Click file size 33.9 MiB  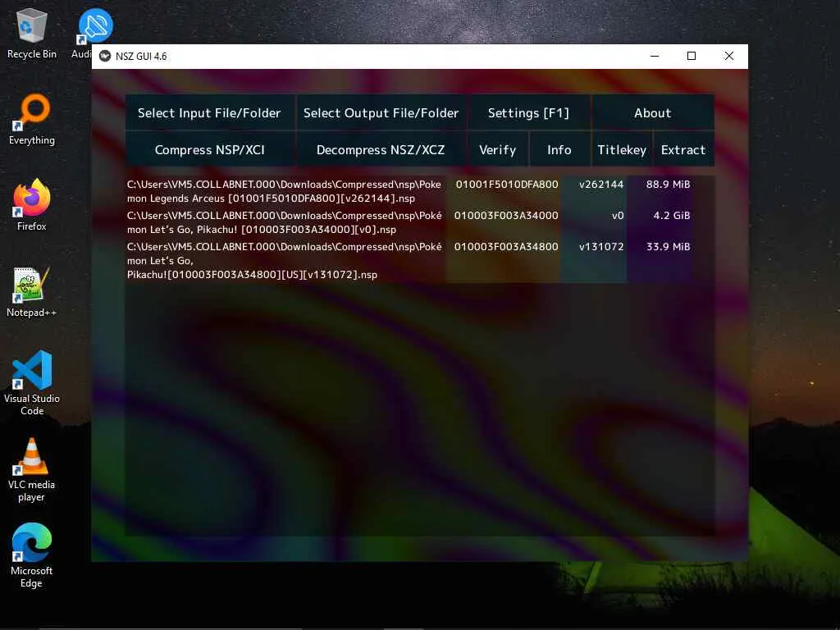pyautogui.click(x=668, y=246)
